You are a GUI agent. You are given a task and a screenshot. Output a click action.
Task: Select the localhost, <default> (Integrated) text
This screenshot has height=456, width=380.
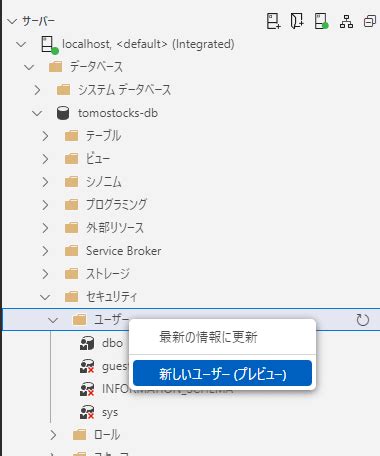point(148,44)
